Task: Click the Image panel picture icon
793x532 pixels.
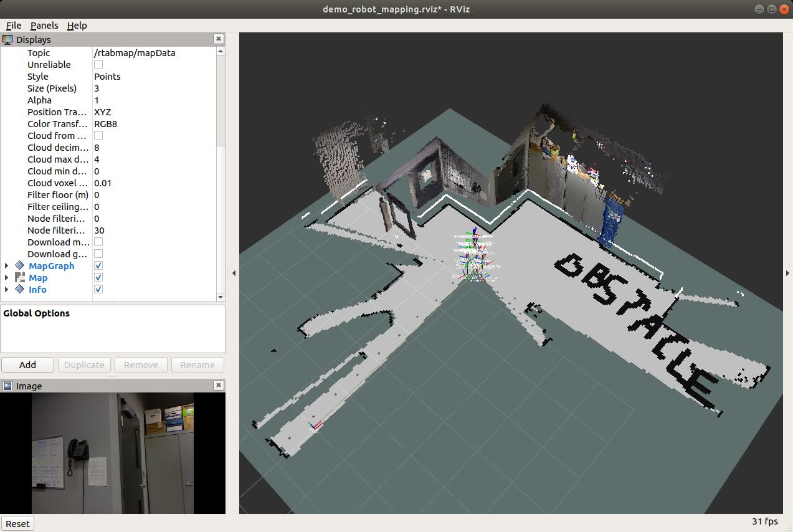Action: (7, 386)
